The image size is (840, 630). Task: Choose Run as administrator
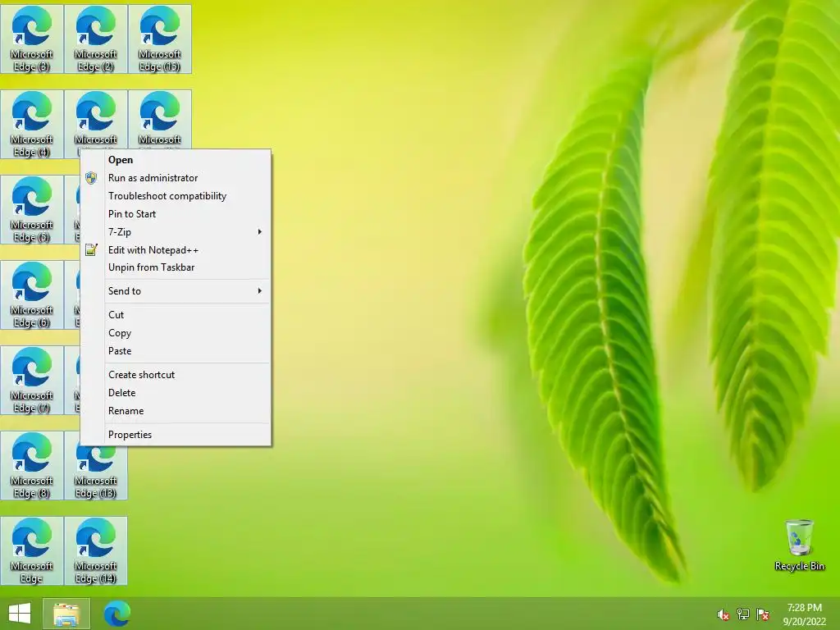point(176,178)
